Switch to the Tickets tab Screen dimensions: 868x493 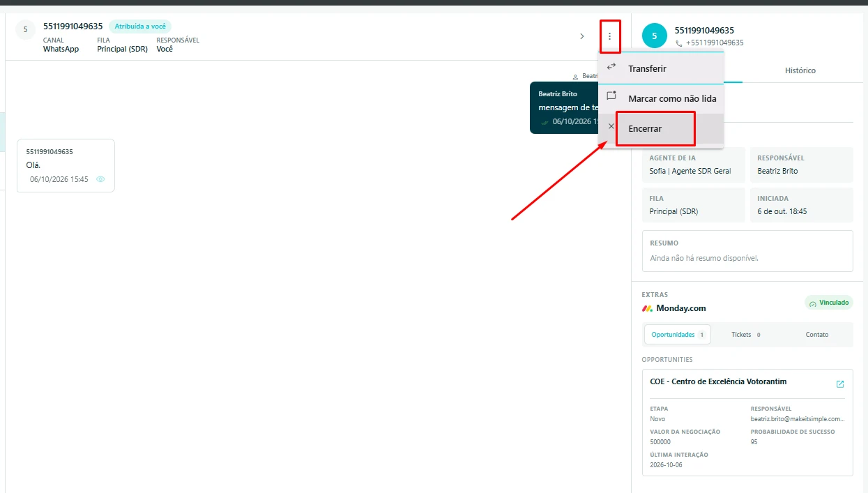tap(746, 335)
